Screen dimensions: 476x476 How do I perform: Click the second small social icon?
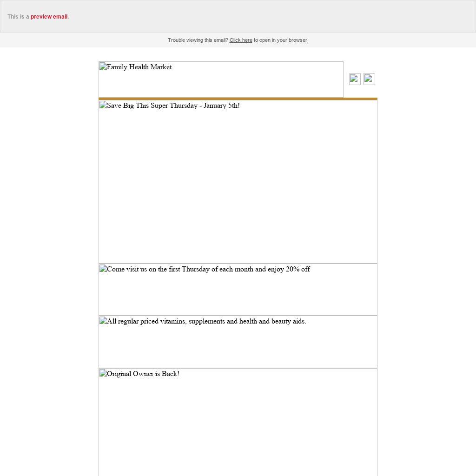369,79
